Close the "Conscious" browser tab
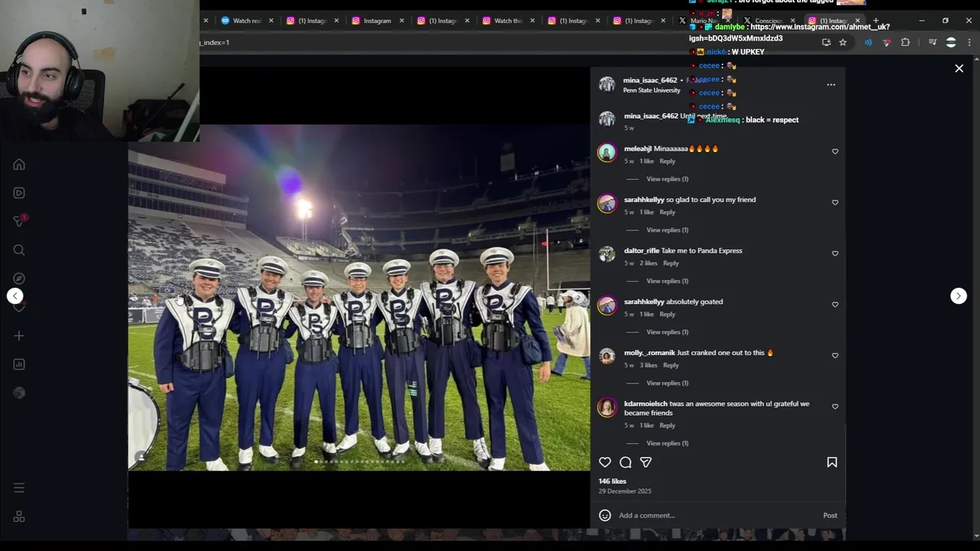The image size is (980, 551). coord(792,21)
